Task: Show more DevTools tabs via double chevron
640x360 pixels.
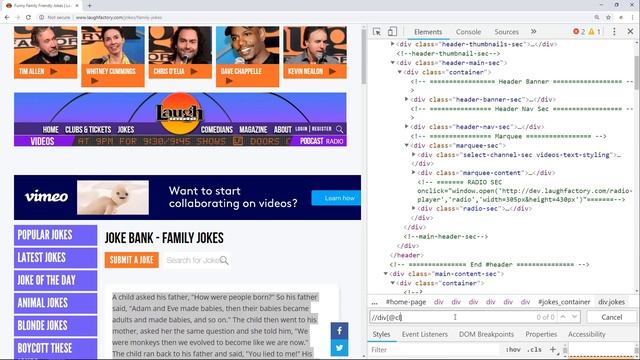Action: click(533, 31)
